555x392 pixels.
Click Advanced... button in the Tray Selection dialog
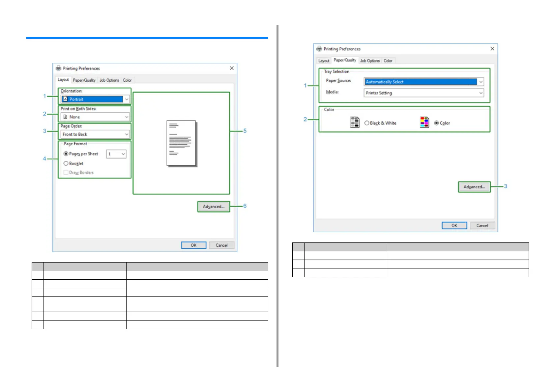[475, 187]
